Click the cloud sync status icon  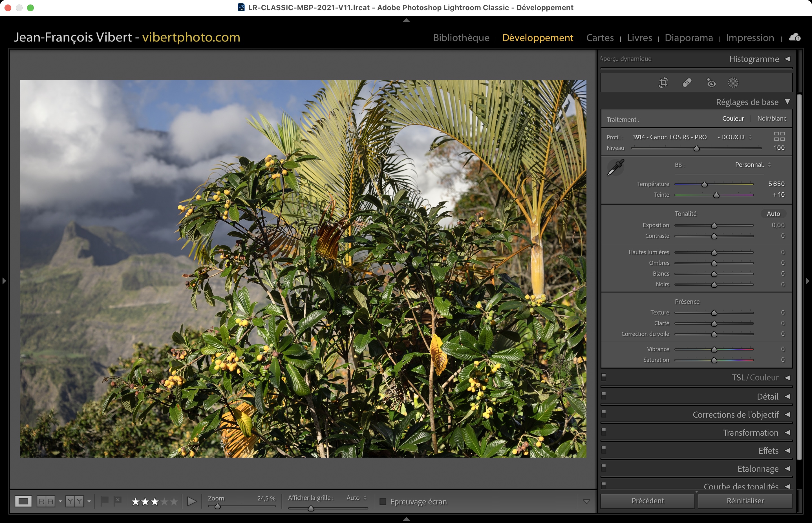[x=795, y=37]
